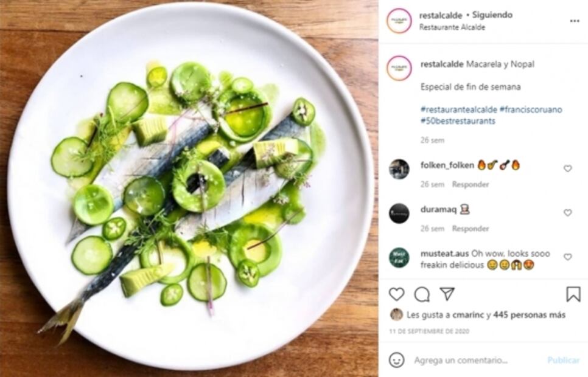Like musteat.aus's comment
The image size is (588, 377).
pyautogui.click(x=567, y=257)
